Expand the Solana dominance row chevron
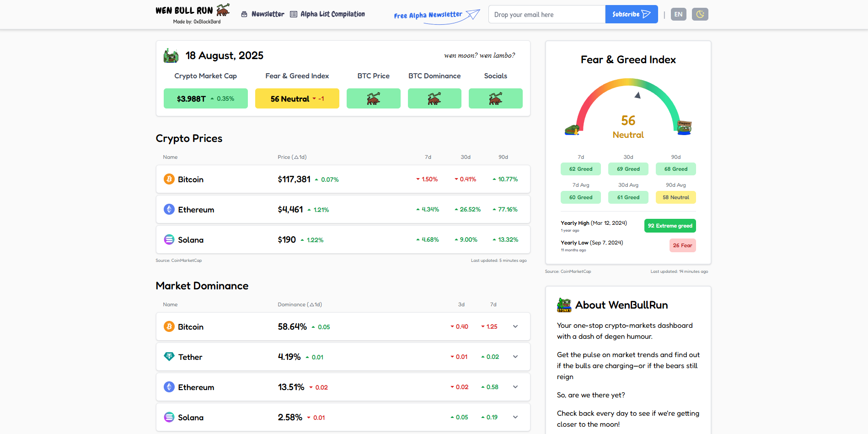The image size is (868, 434). coord(515,417)
